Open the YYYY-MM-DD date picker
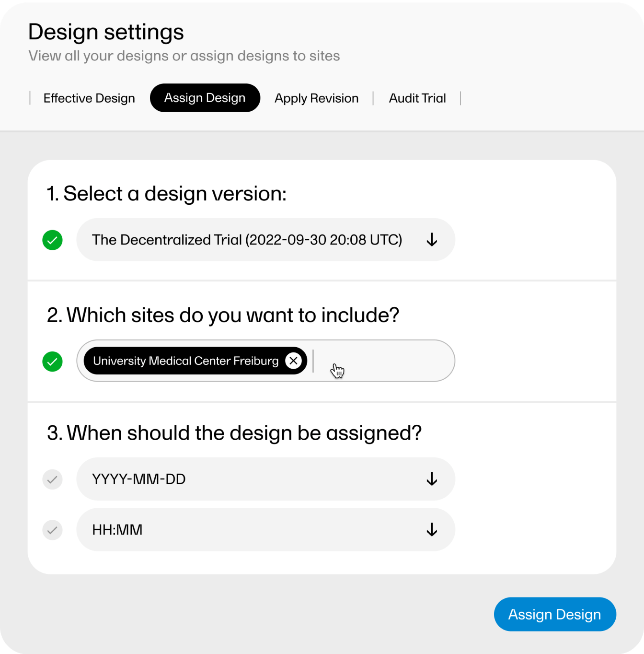 265,479
